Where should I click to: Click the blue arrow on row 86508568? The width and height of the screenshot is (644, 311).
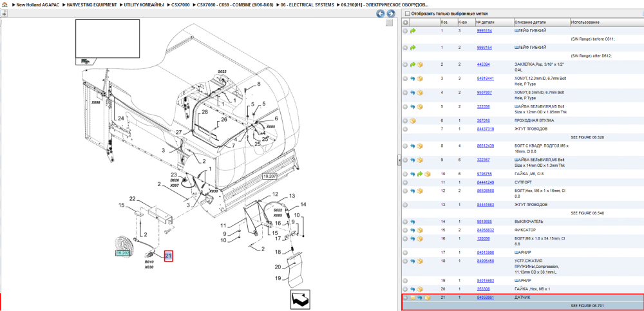pyautogui.click(x=413, y=191)
